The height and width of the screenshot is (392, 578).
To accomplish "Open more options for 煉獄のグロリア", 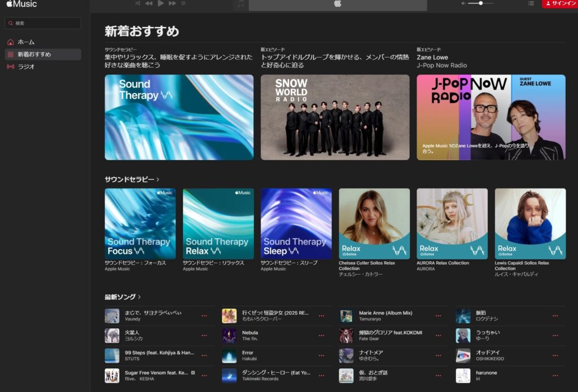I will 438,336.
